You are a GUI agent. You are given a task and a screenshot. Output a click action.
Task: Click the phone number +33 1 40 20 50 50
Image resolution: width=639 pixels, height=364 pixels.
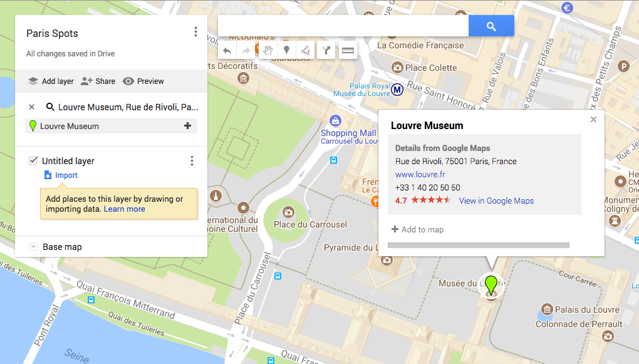[427, 187]
